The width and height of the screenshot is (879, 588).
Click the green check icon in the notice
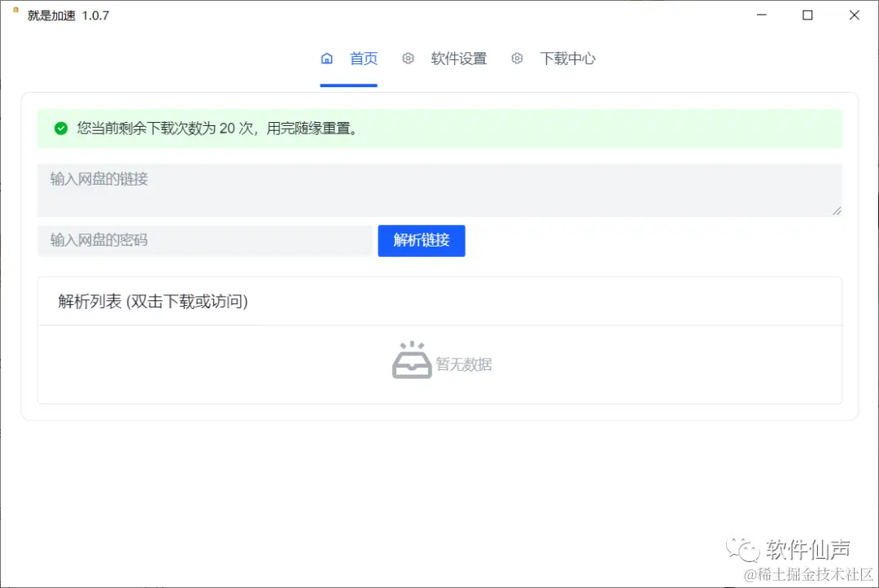[x=61, y=128]
